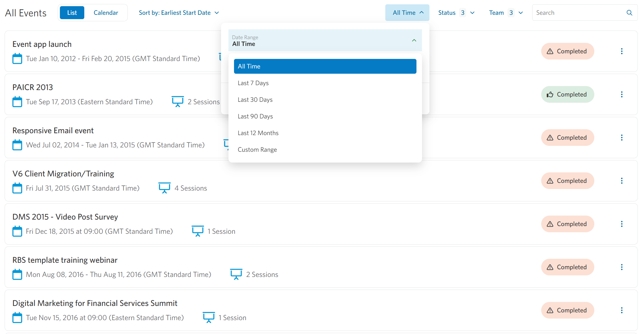This screenshot has height=334, width=644.
Task: Select the Custom Range option
Action: click(325, 150)
